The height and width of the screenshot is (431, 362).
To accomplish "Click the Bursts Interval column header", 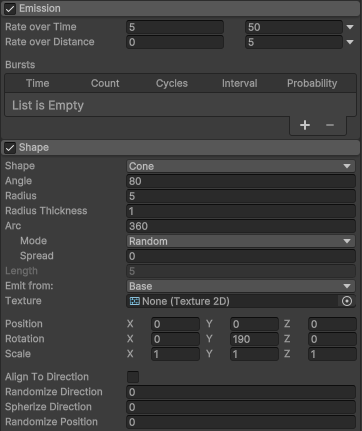I will (x=240, y=83).
